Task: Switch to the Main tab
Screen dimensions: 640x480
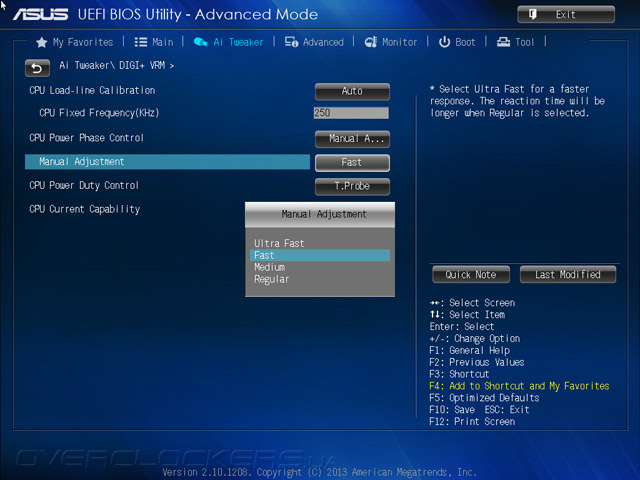Action: tap(154, 42)
